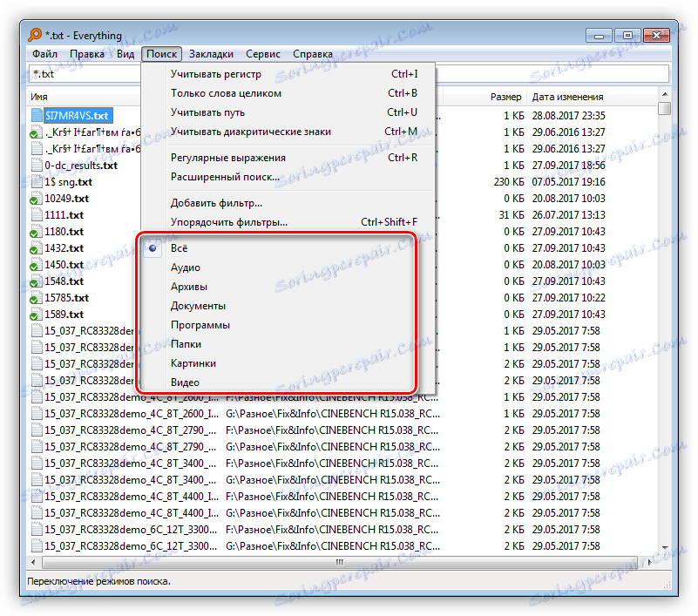This screenshot has height=616, width=698.
Task: Click date 28.08.2017 23:35
Action: tap(568, 116)
